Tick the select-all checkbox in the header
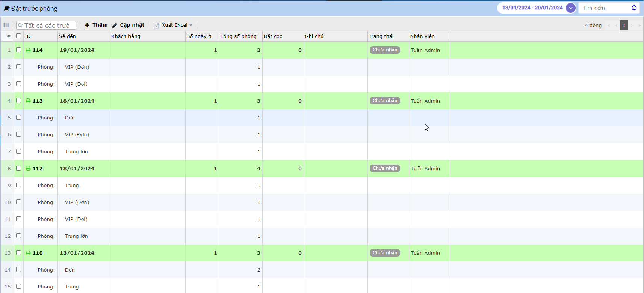This screenshot has height=293, width=644. click(18, 36)
